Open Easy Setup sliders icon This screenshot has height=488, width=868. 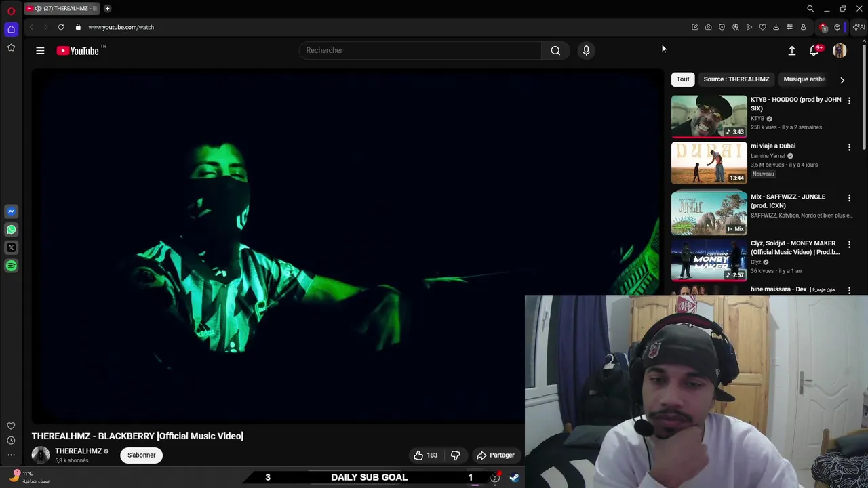pyautogui.click(x=789, y=27)
